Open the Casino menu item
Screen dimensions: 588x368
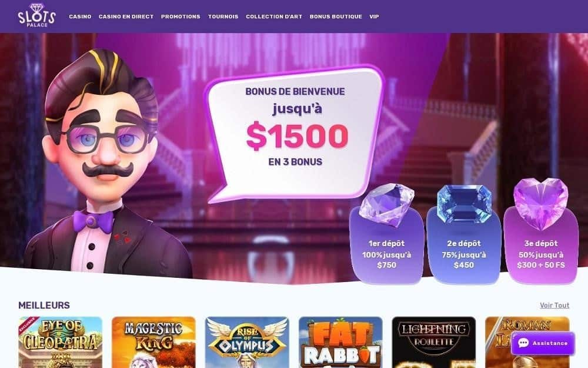(80, 16)
